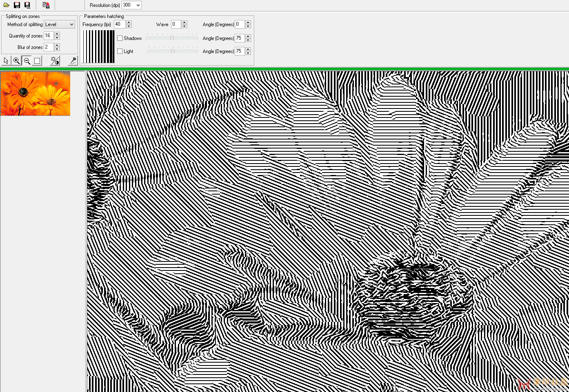Screen dimensions: 569x392
Task: Increase the Frequency (lpi) spinner
Action: click(x=129, y=22)
